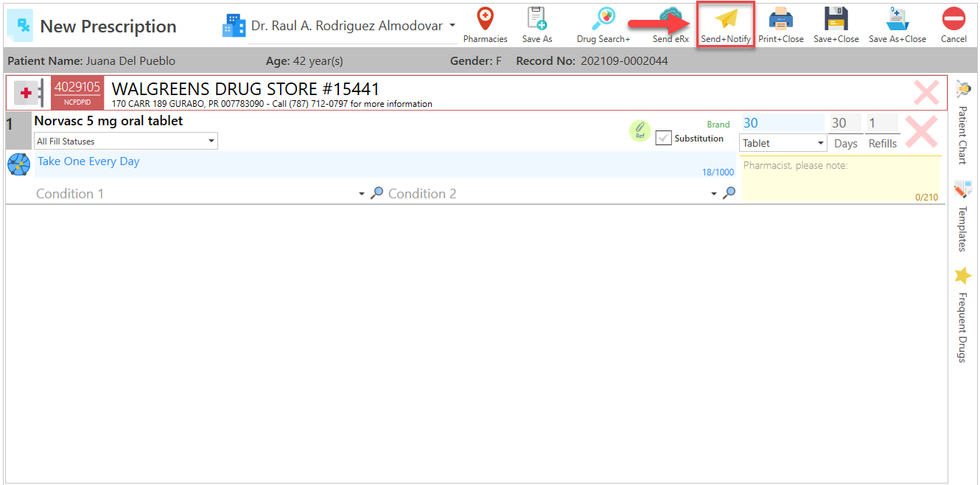
Task: Click record number 202109-0002044
Action: (623, 61)
